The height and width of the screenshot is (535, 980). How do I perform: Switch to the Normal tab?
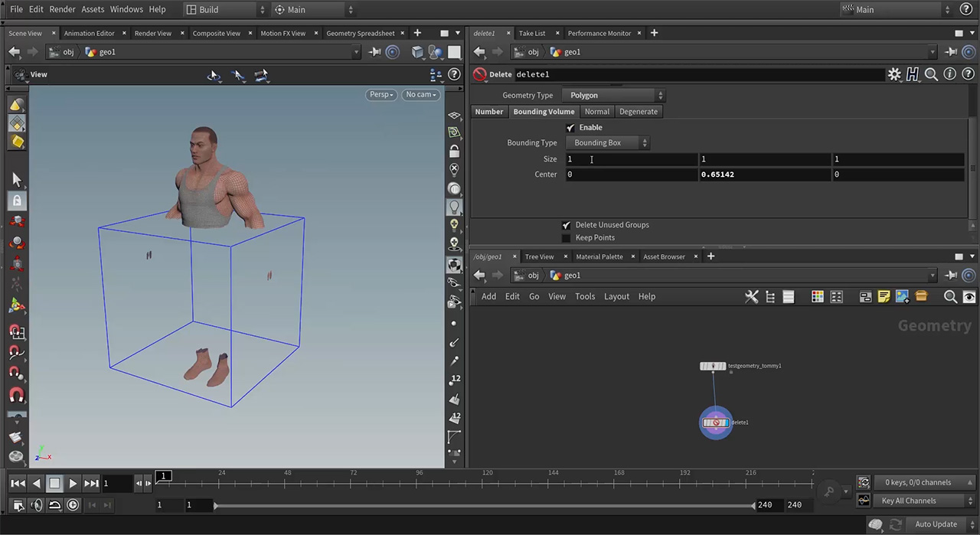point(596,112)
